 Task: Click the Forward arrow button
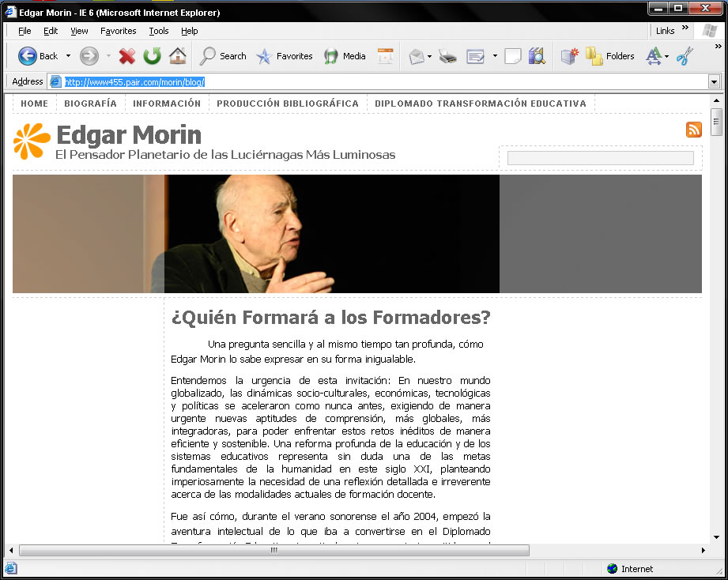click(89, 56)
